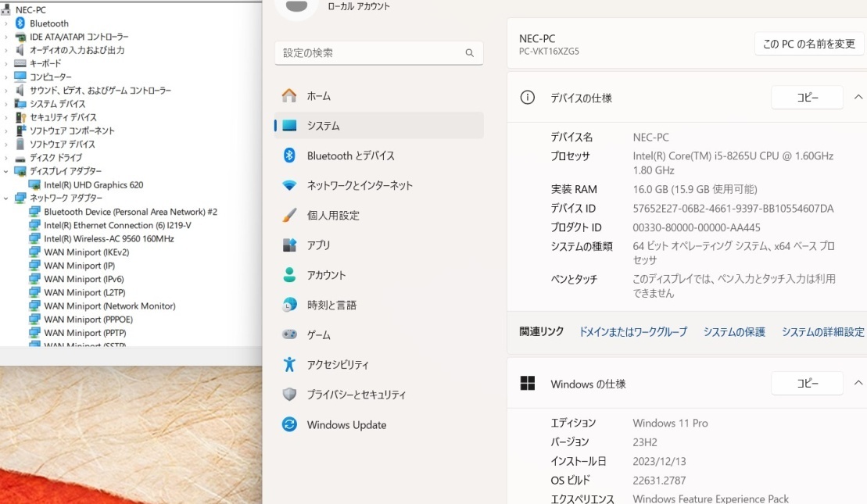Click the Bluetooth icon in Device Manager

click(x=20, y=23)
